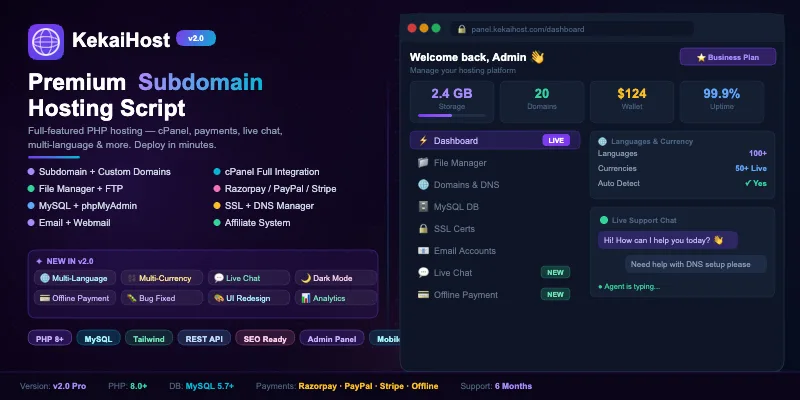Click 'Subdomain + Custom Domains' feature text
Viewport: 800px width, 400px height.
105,172
